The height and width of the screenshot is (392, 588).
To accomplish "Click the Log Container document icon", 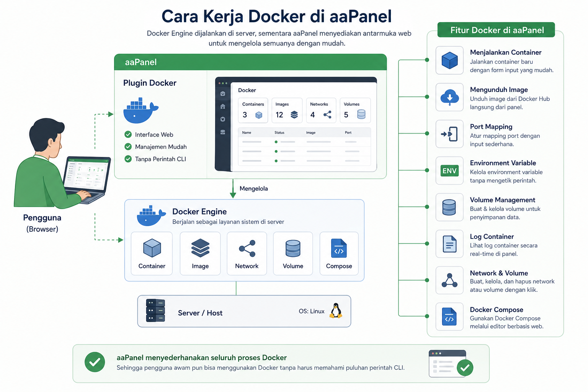I will (449, 244).
